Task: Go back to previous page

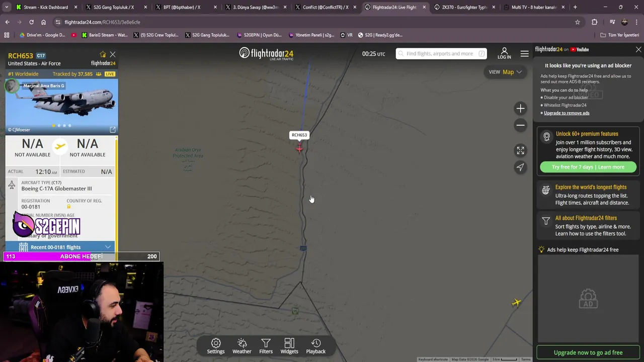Action: click(x=7, y=22)
